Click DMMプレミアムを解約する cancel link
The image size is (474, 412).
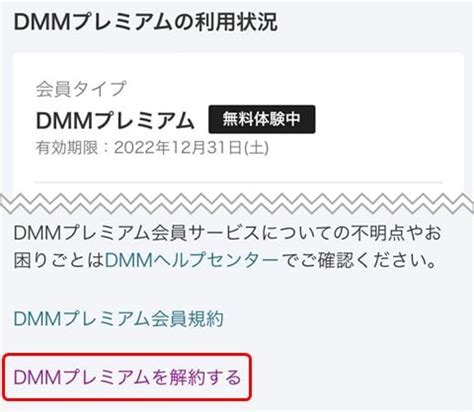tap(127, 377)
